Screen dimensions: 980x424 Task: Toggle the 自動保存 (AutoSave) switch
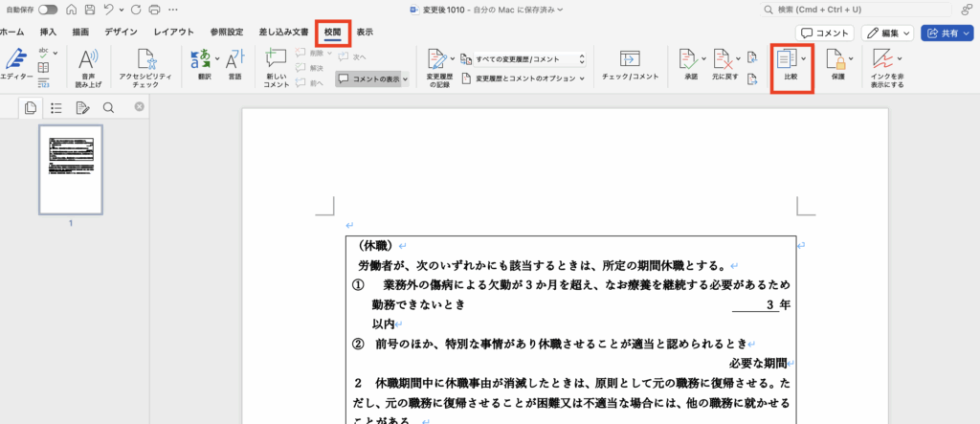click(46, 10)
